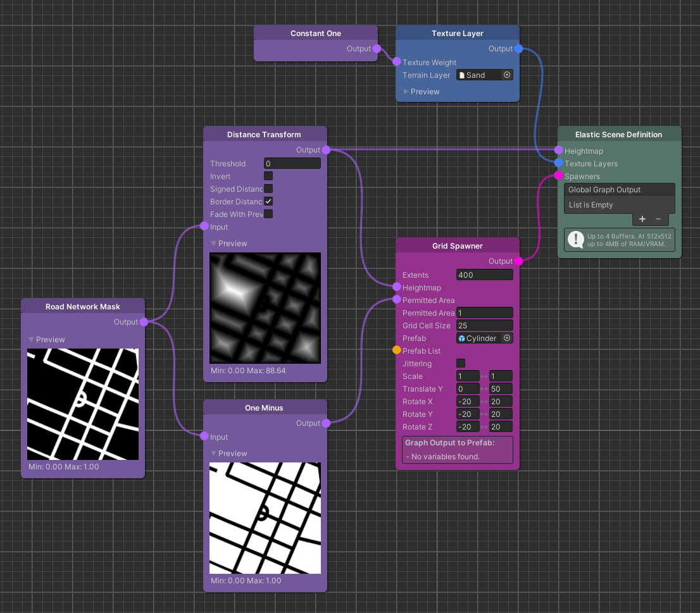This screenshot has width=700, height=613.
Task: Toggle the Jittering checkbox in Grid Spawner
Action: (x=461, y=363)
